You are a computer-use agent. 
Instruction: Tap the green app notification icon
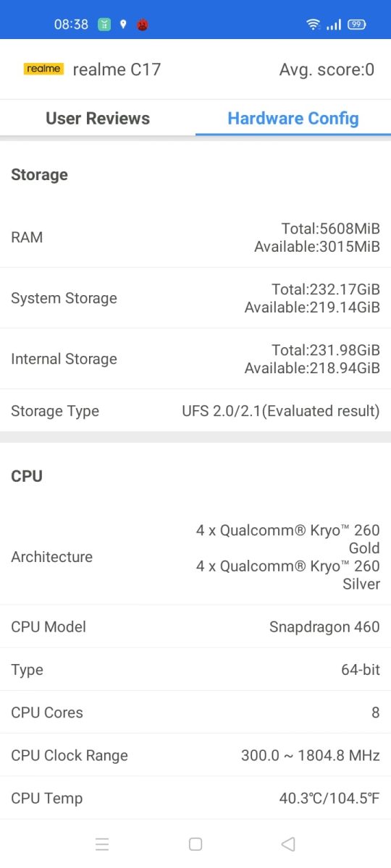point(105,25)
